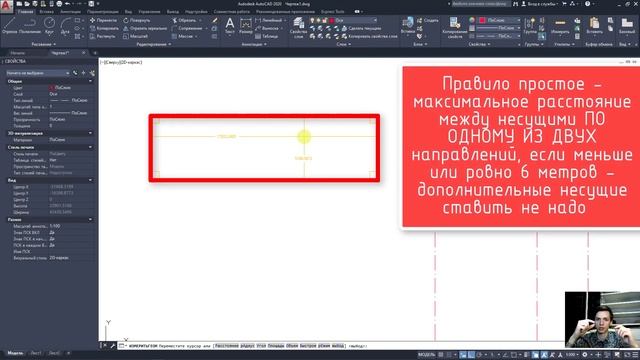This screenshot has width=640, height=360.
Task: Click the Создать block button
Action: tap(427, 20)
